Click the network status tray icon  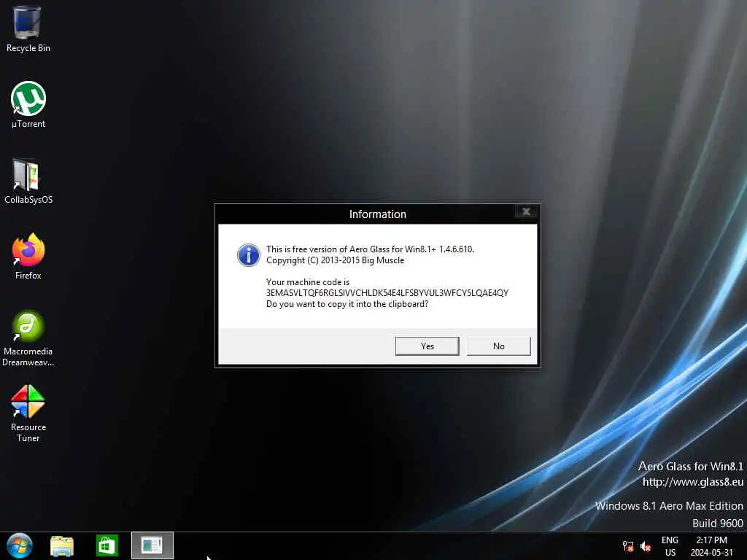(x=628, y=546)
